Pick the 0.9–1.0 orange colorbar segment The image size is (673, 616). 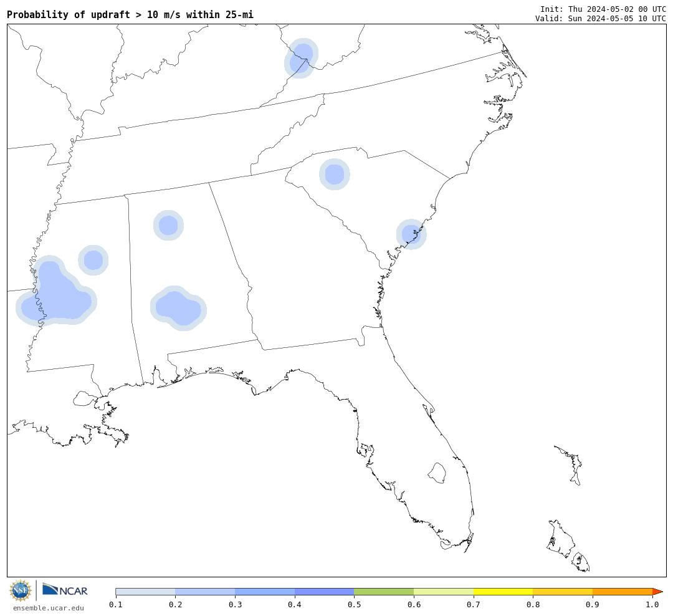(623, 592)
